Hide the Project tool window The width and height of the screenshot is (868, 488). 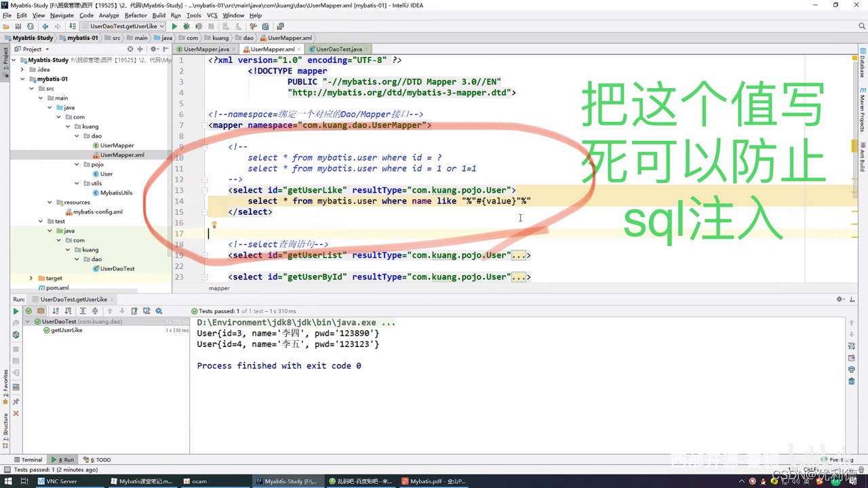point(165,49)
